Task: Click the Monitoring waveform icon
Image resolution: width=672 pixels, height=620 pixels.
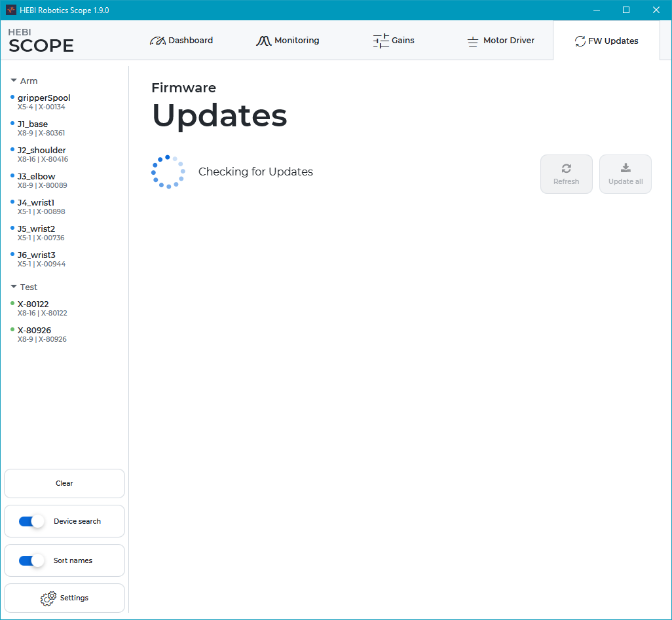Action: [x=263, y=41]
